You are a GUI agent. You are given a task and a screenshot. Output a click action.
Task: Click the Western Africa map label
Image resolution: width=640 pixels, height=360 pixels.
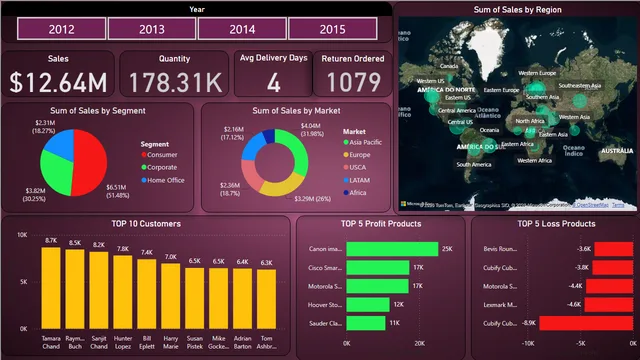tap(534, 160)
